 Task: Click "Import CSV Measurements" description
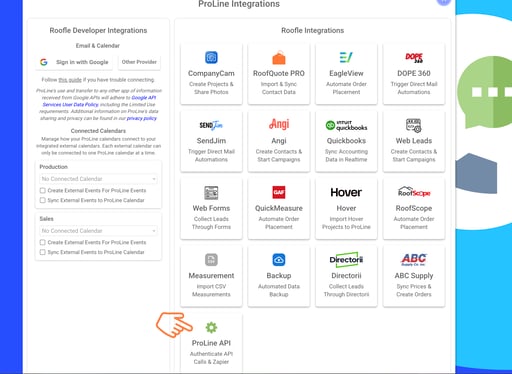tap(211, 290)
